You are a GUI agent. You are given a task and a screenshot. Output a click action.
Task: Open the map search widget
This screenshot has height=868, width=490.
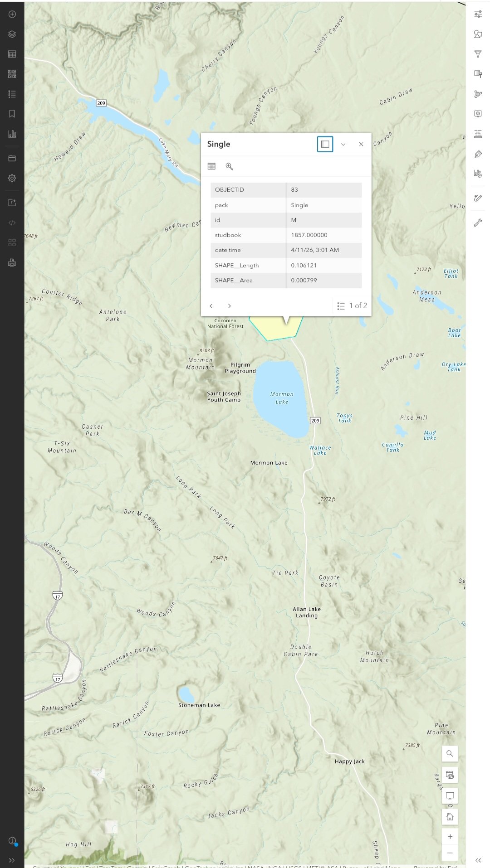(x=450, y=753)
